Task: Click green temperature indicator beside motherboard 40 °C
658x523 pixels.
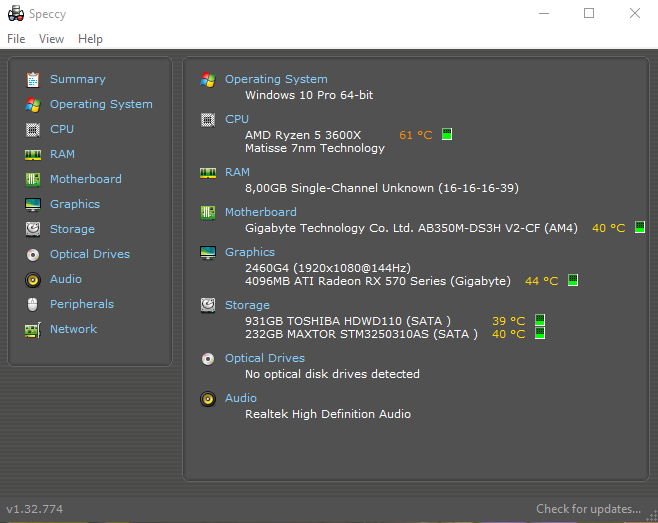Action: point(640,227)
